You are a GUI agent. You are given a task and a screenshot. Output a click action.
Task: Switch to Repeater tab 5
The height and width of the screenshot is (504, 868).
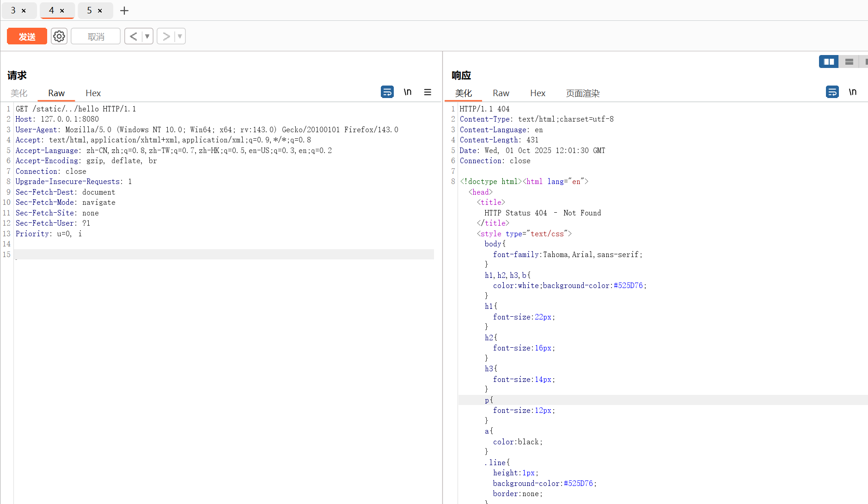pos(90,10)
